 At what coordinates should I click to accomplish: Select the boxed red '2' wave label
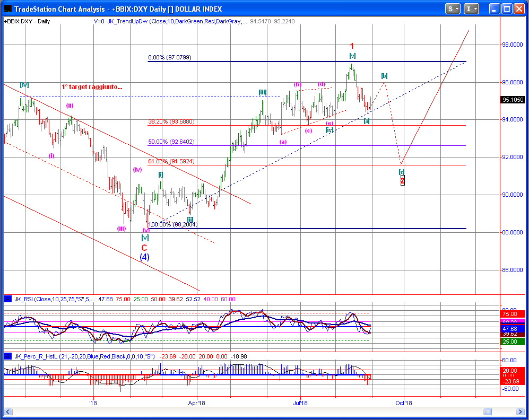coord(402,180)
